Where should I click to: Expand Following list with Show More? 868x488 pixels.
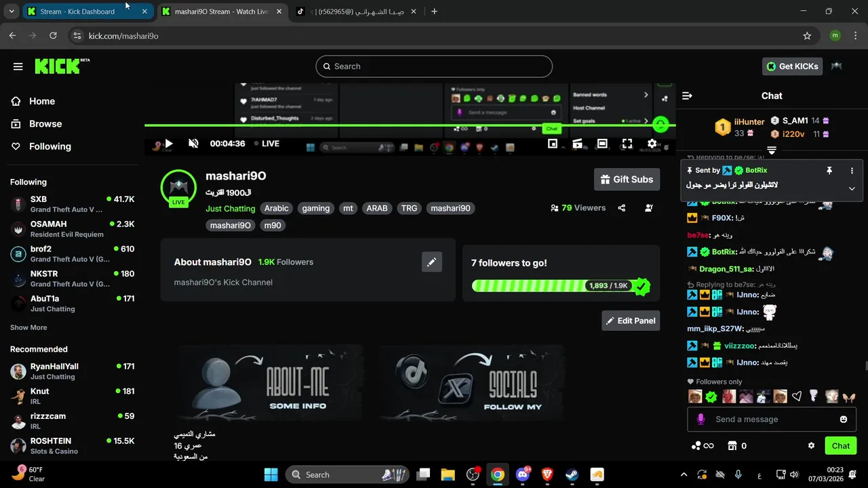pyautogui.click(x=28, y=327)
